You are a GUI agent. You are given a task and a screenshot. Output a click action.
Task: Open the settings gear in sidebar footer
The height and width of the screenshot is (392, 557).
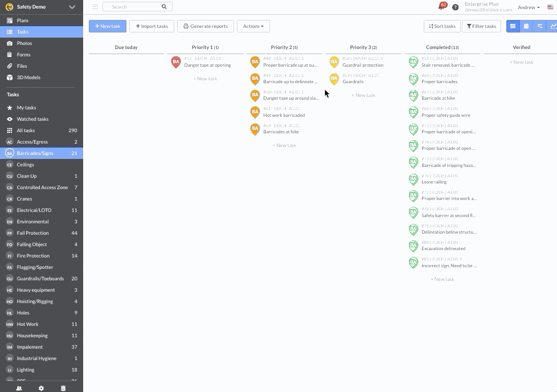click(x=41, y=388)
